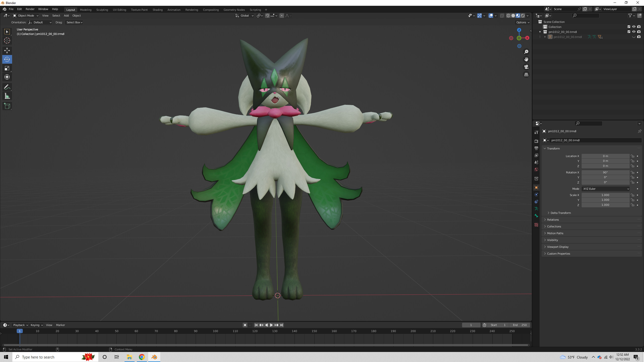
Task: Toggle X-ray mode in viewport header
Action: coord(502,16)
